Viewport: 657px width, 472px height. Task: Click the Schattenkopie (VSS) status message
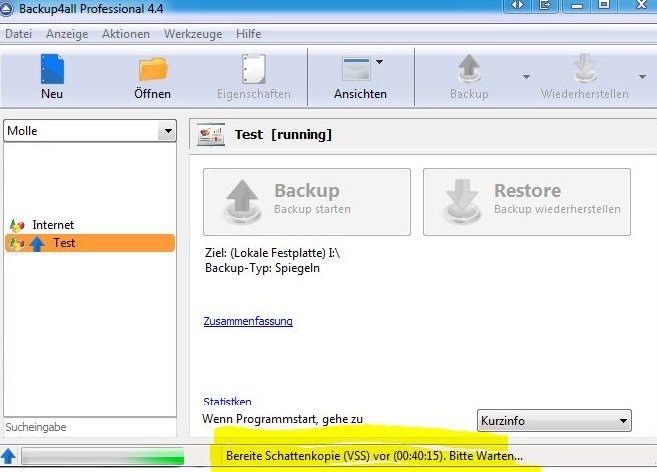(374, 456)
